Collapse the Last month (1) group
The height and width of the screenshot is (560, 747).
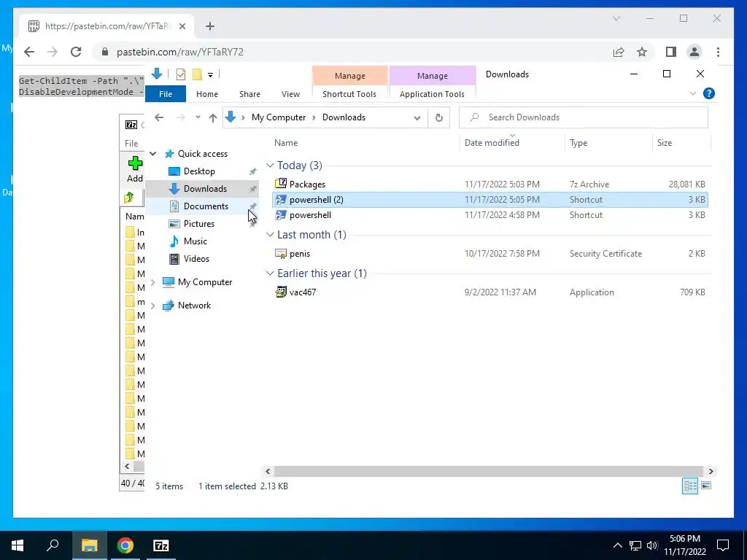pos(270,235)
